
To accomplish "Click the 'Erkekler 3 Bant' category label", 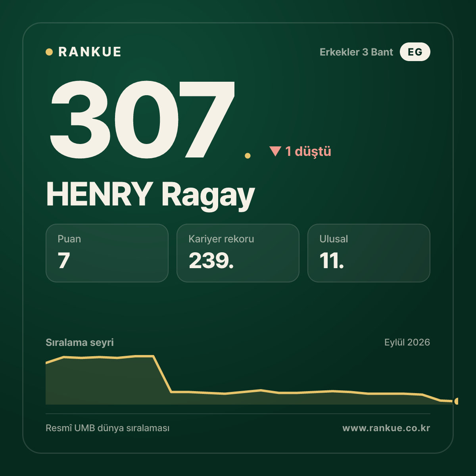I will coord(356,52).
